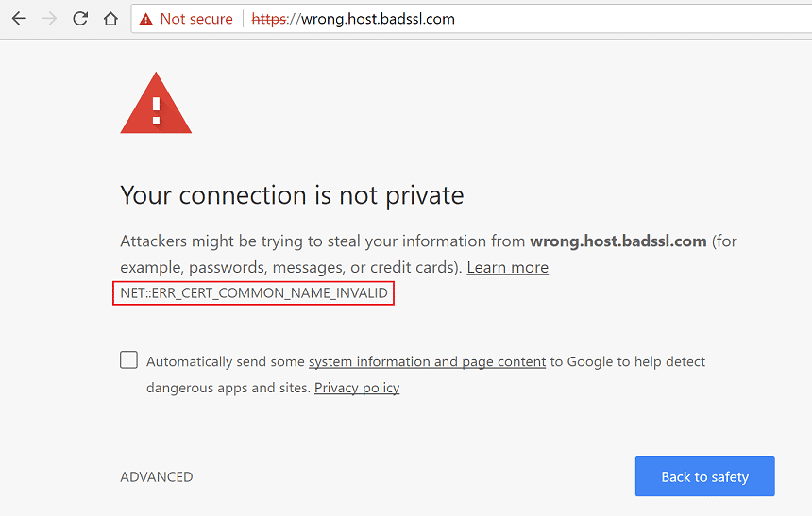The height and width of the screenshot is (516, 812).
Task: Click the bold wrong.host.badssl.com domain text
Action: [618, 241]
